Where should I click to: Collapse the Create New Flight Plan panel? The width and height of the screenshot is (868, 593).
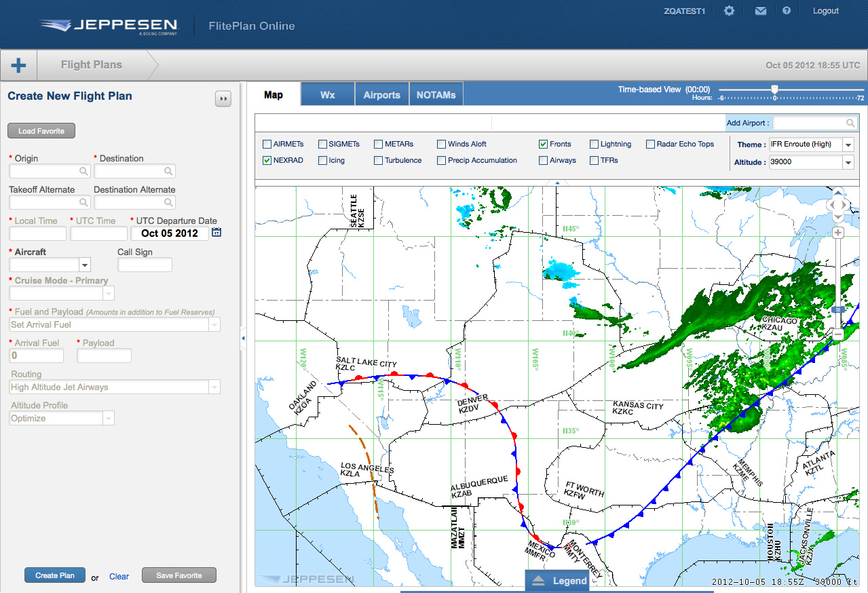[223, 98]
